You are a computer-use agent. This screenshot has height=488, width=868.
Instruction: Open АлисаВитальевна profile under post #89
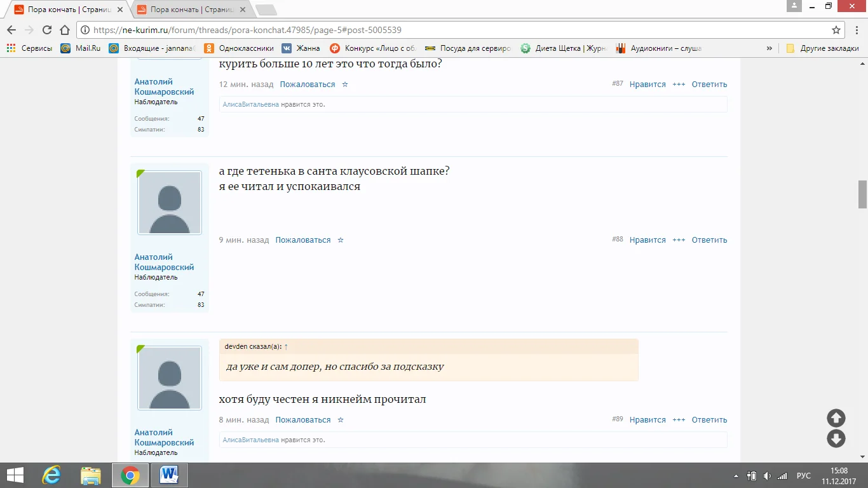point(251,440)
